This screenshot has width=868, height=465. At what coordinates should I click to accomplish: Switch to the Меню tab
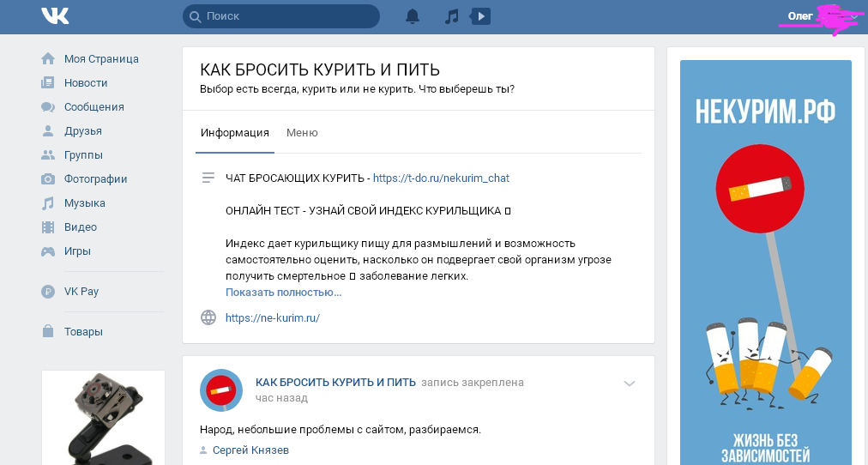tap(302, 133)
